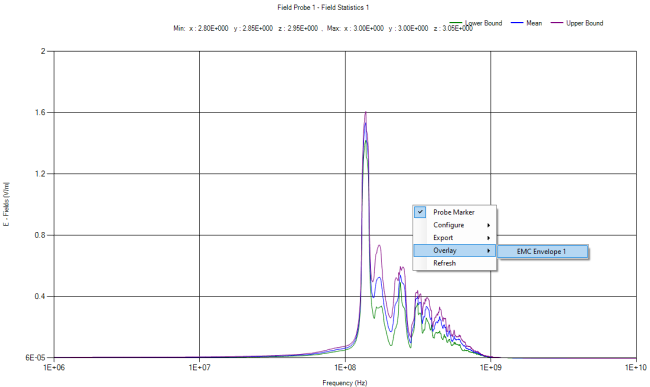Screen dimensions: 650x387
Task: Toggle the Probe Marker checkmark
Action: [x=420, y=212]
